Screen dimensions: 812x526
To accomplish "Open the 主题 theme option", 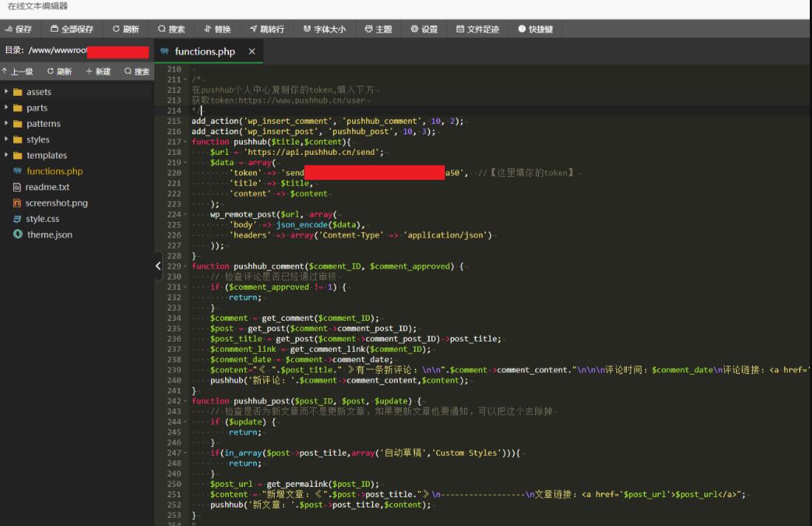I will 378,29.
